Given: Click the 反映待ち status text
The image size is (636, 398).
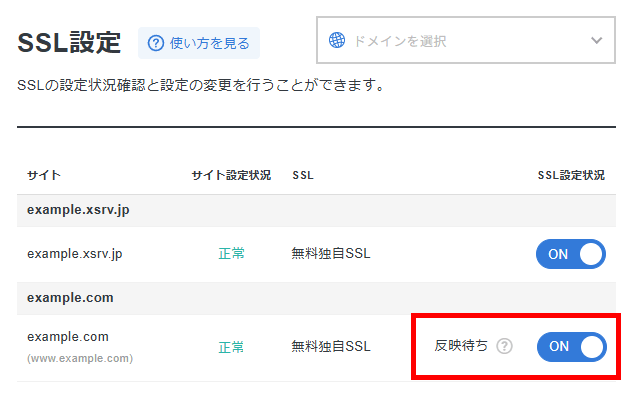Looking at the screenshot, I should (461, 346).
